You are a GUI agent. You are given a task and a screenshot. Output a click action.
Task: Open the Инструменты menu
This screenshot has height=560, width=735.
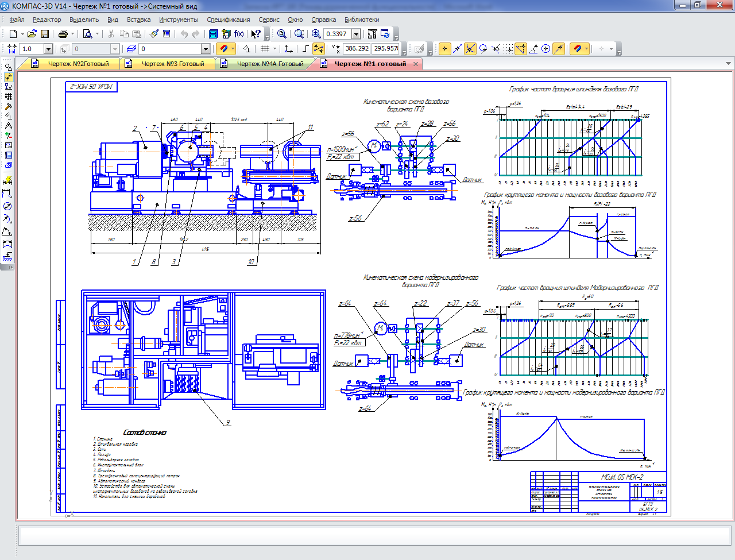pos(179,20)
